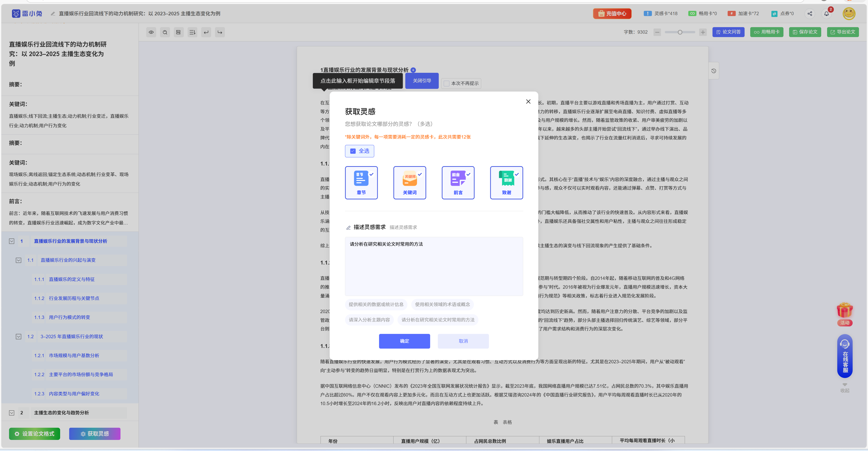Close the 获取灵感 dialog
The image size is (868, 451).
[x=528, y=102]
